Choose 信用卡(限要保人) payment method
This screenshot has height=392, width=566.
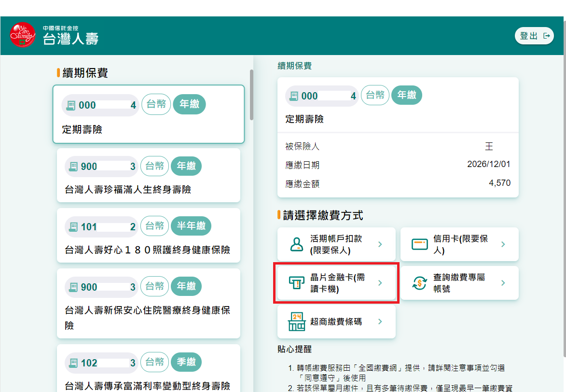[459, 245]
